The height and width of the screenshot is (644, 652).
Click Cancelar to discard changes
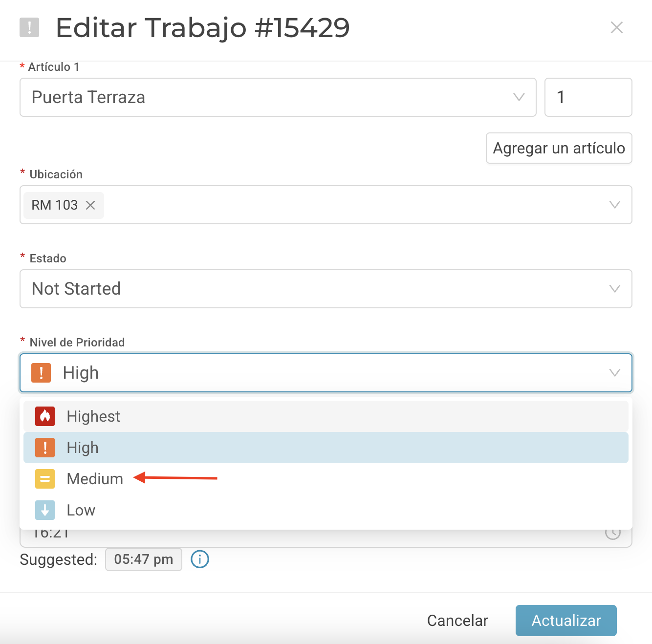457,621
